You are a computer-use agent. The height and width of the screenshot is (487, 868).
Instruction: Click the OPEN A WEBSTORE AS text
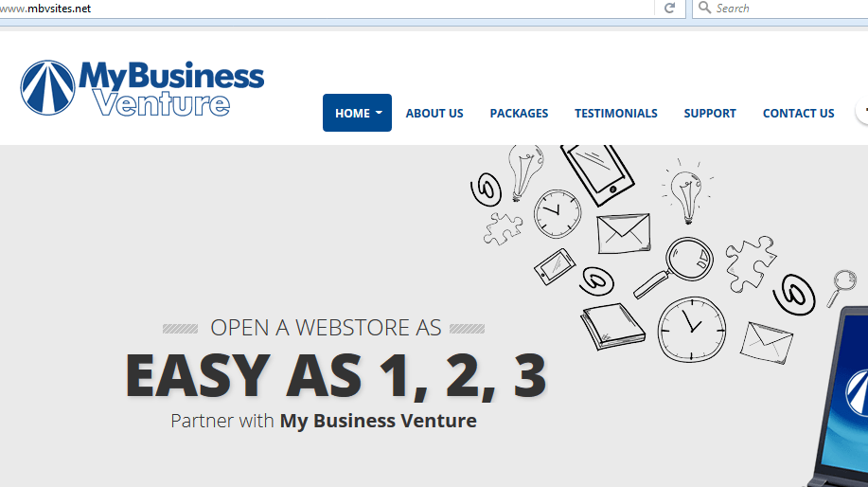click(x=326, y=328)
